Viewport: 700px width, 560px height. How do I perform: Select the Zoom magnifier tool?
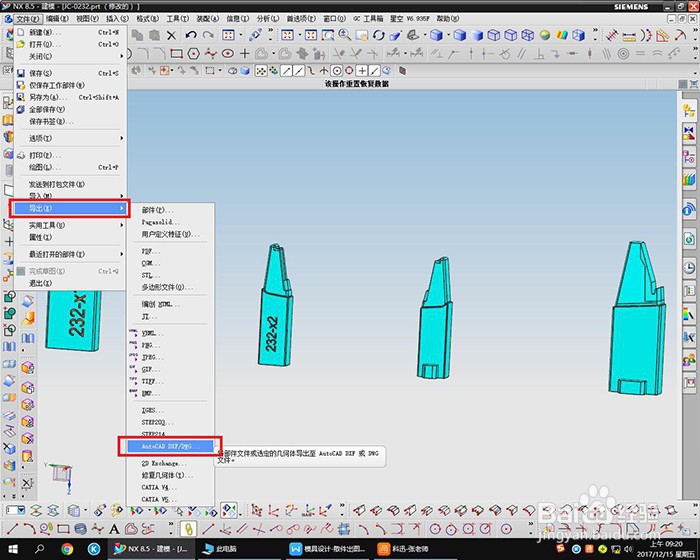pyautogui.click(x=344, y=35)
